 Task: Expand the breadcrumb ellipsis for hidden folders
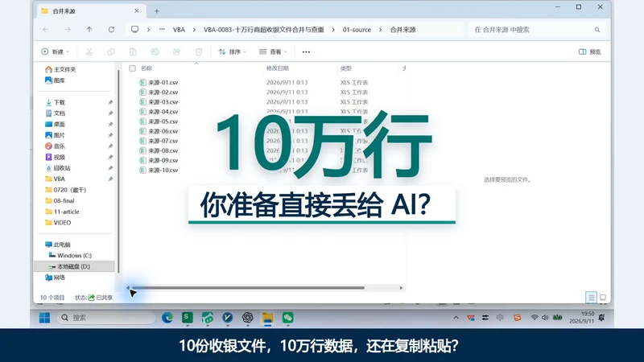163,30
